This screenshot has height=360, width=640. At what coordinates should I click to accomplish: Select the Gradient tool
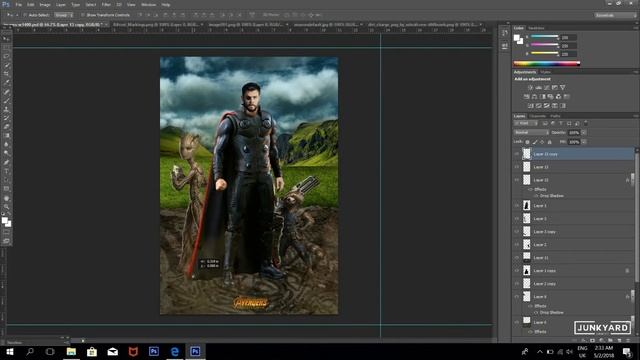click(7, 136)
